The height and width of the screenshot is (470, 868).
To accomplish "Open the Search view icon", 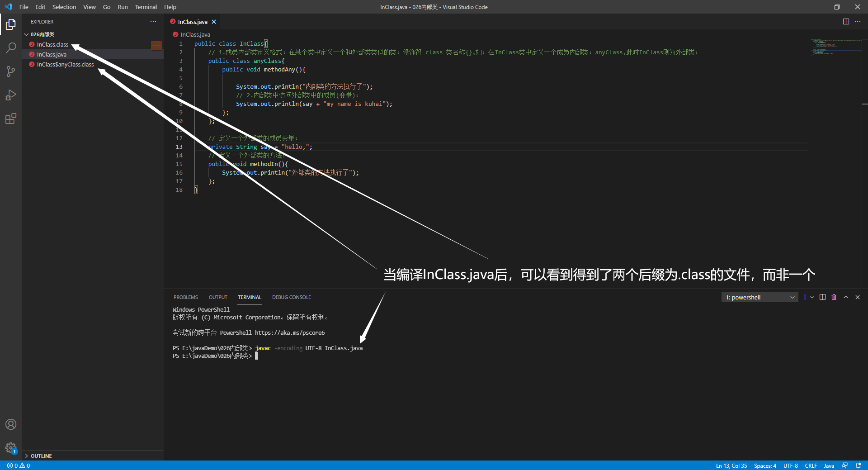I will click(11, 47).
